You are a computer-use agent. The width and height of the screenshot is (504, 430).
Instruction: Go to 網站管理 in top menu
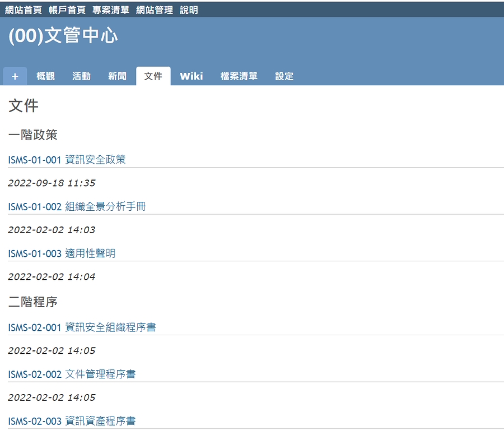pos(155,10)
